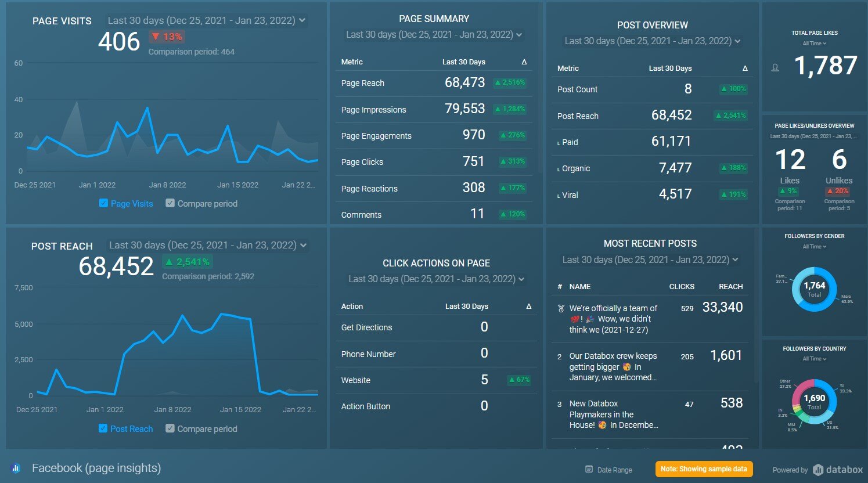Viewport: 868px width, 483px height.
Task: Open Click Actions on Page date dropdown
Action: pos(437,279)
